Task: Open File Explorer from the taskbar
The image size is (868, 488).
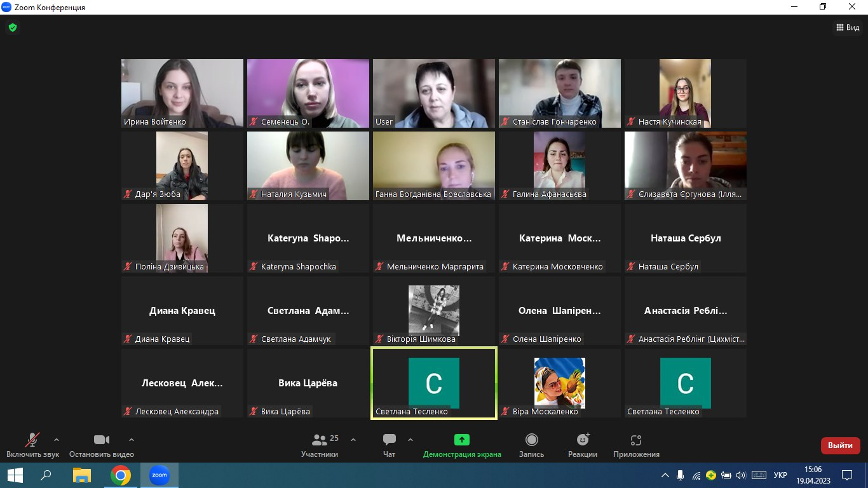Action: pos(82,475)
